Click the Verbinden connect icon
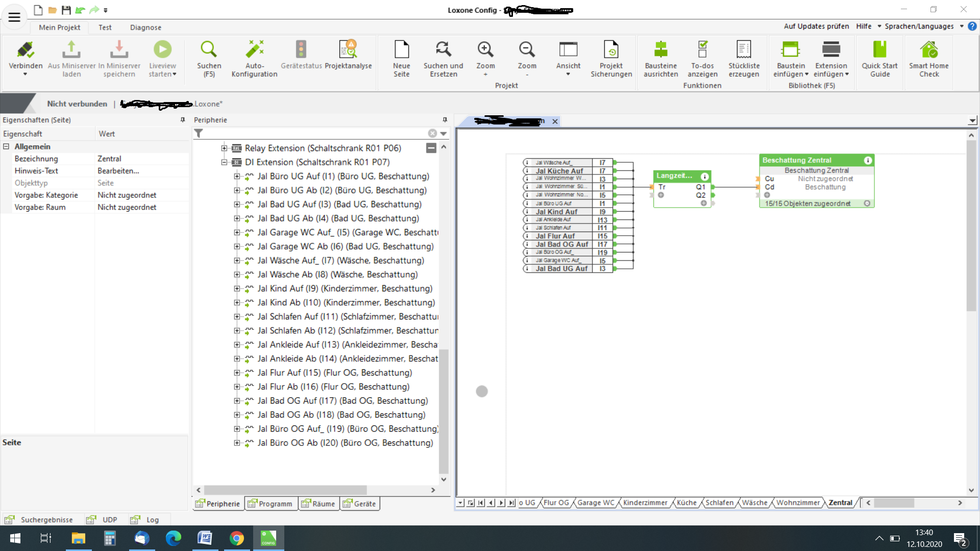 [26, 50]
